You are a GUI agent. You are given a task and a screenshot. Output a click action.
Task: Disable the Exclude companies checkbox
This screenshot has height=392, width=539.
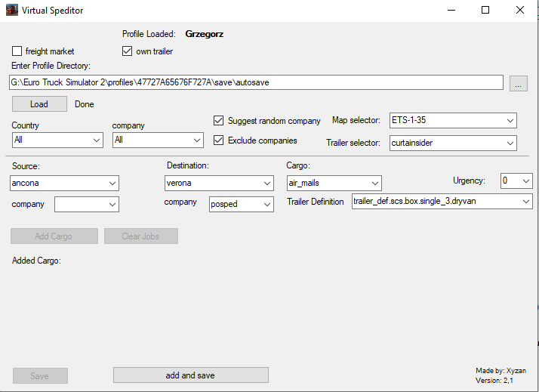[x=219, y=140]
